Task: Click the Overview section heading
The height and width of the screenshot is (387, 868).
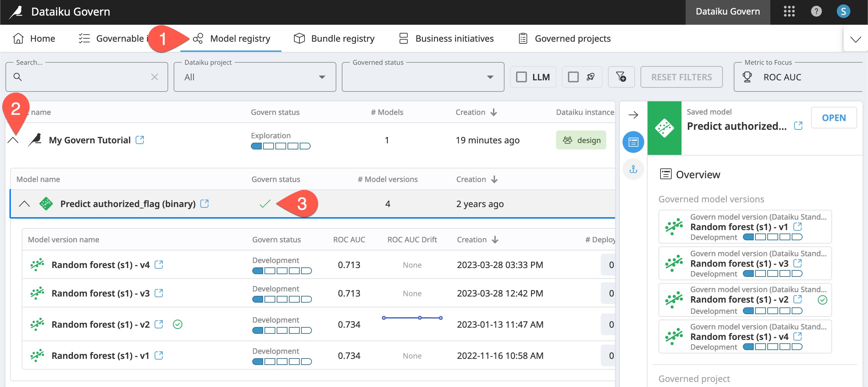Action: pyautogui.click(x=690, y=175)
